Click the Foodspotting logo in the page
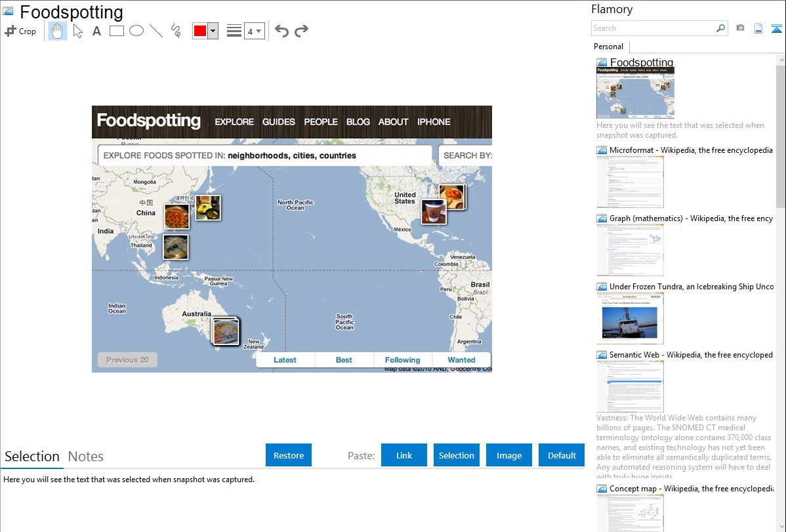The width and height of the screenshot is (786, 532). pyautogui.click(x=148, y=121)
